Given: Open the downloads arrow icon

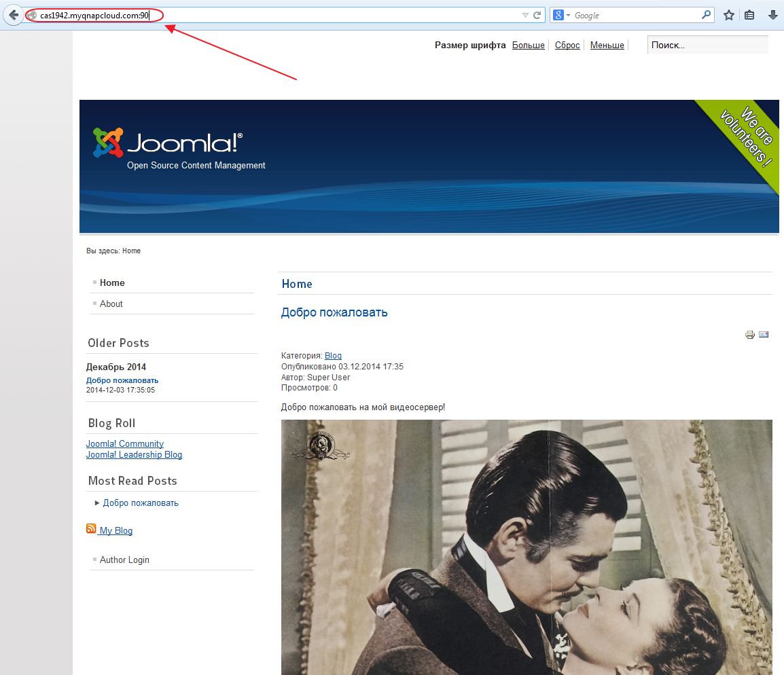Looking at the screenshot, I should [x=772, y=16].
